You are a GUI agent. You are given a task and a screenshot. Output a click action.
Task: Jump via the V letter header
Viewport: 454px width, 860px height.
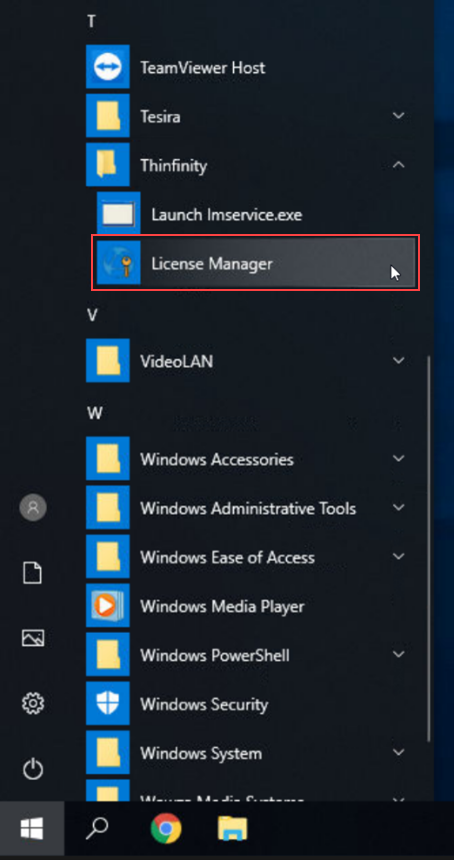92,315
